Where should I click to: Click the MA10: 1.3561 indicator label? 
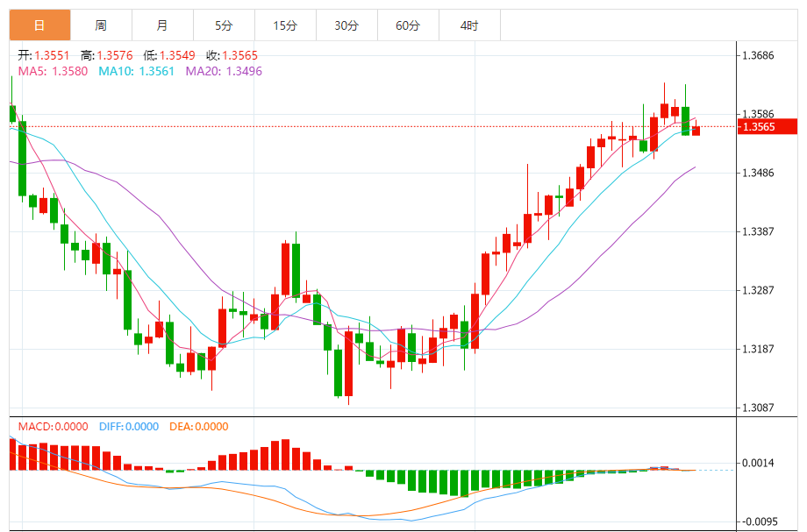click(x=136, y=72)
